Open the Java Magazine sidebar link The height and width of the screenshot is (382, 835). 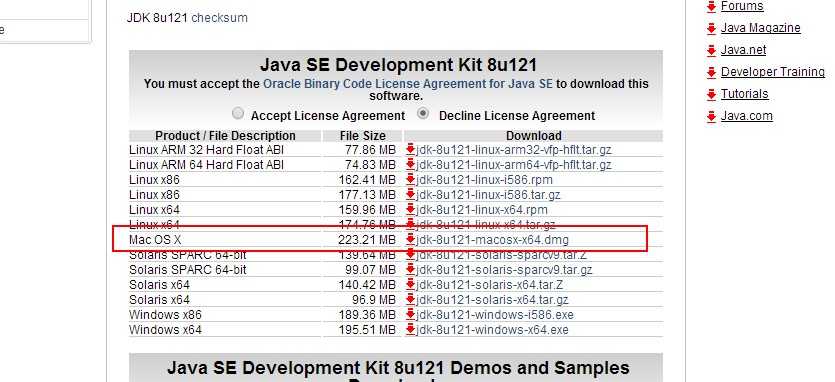tap(760, 28)
